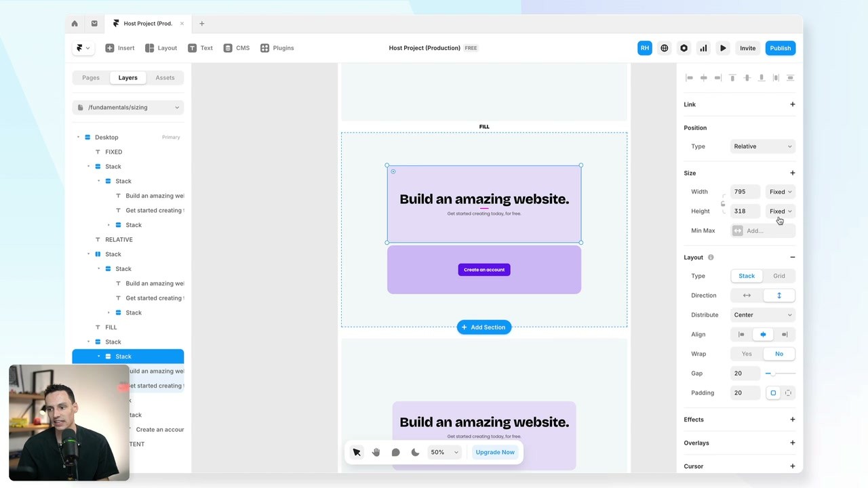The height and width of the screenshot is (488, 868).
Task: Click the Add Section button
Action: (484, 327)
